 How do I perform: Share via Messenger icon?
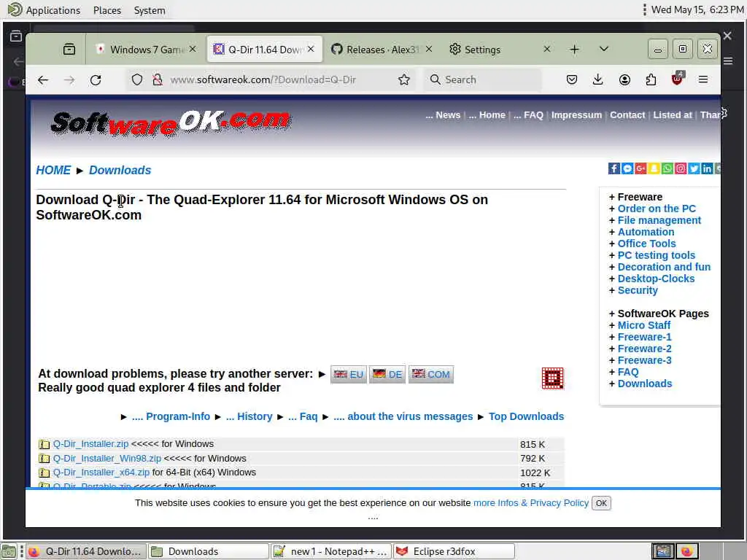pyautogui.click(x=627, y=168)
